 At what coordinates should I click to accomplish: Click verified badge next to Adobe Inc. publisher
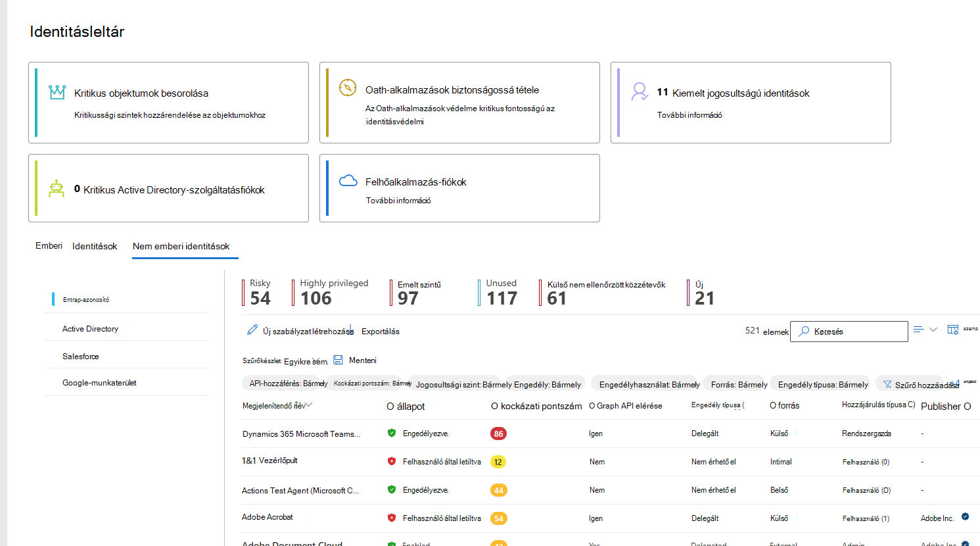pos(965,516)
